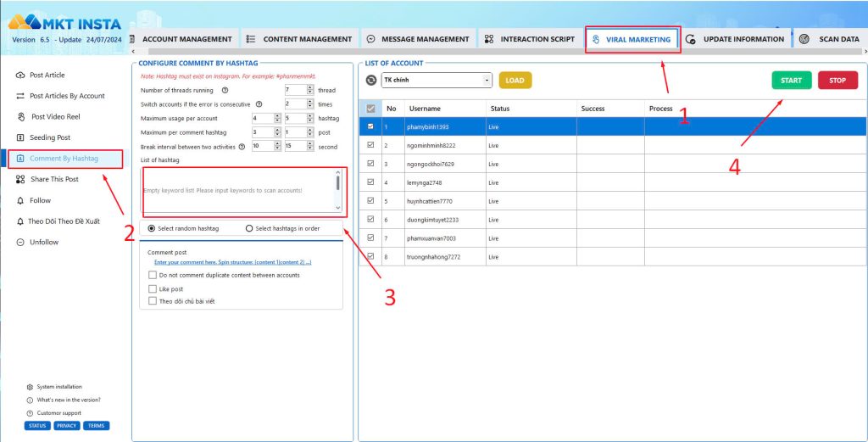The image size is (868, 442).
Task: Open Post Article from the sidebar
Action: tap(41, 75)
